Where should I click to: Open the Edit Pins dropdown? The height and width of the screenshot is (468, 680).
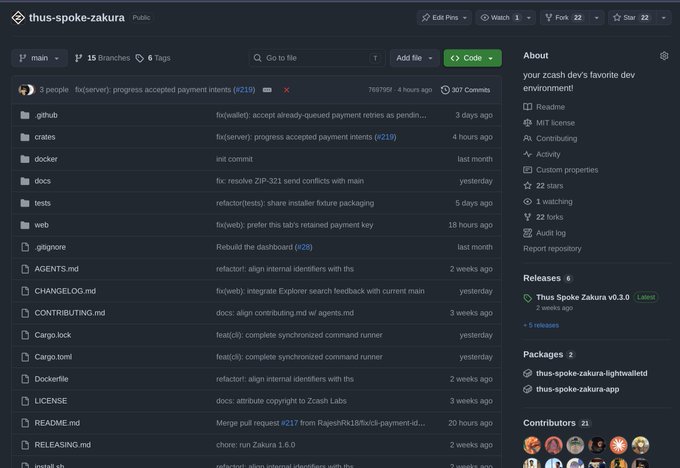pos(444,18)
